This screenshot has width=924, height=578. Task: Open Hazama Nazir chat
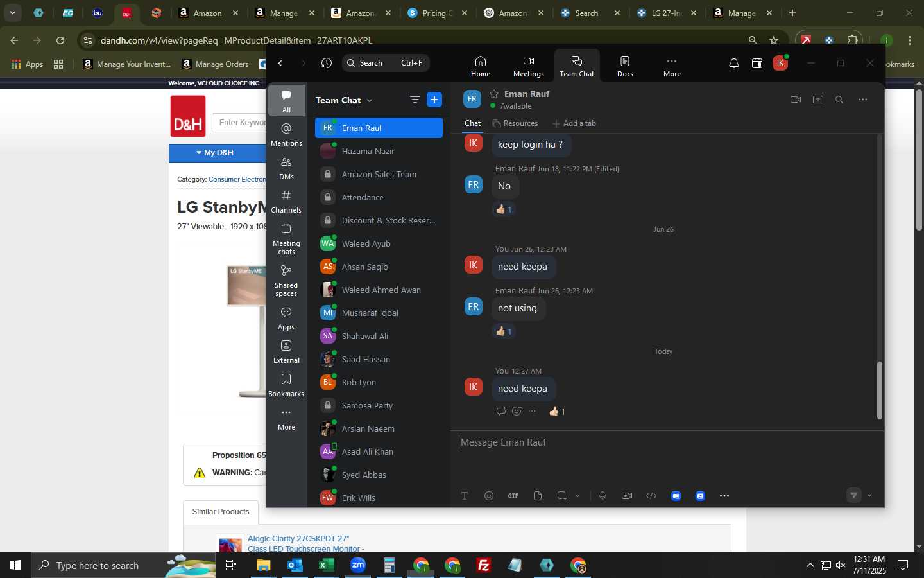[x=379, y=151]
